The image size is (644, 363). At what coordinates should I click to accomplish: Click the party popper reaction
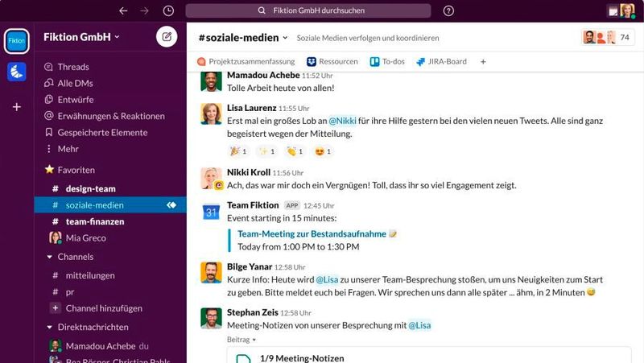pyautogui.click(x=238, y=151)
